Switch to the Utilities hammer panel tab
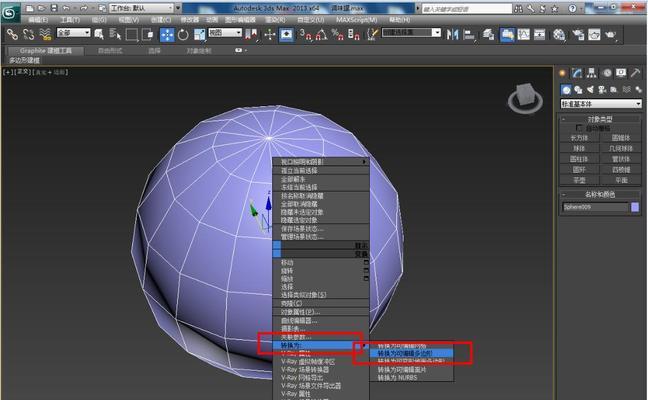 click(635, 73)
